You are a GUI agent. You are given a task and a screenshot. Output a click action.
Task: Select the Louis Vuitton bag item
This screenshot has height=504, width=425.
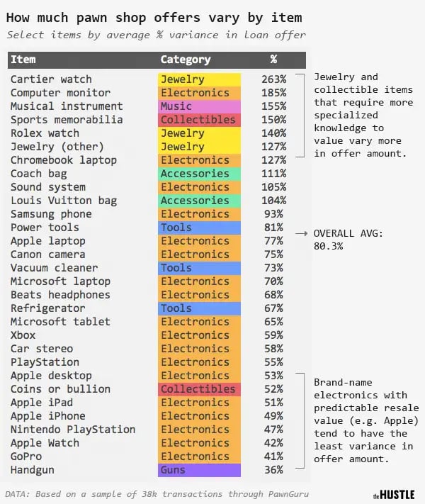point(64,201)
